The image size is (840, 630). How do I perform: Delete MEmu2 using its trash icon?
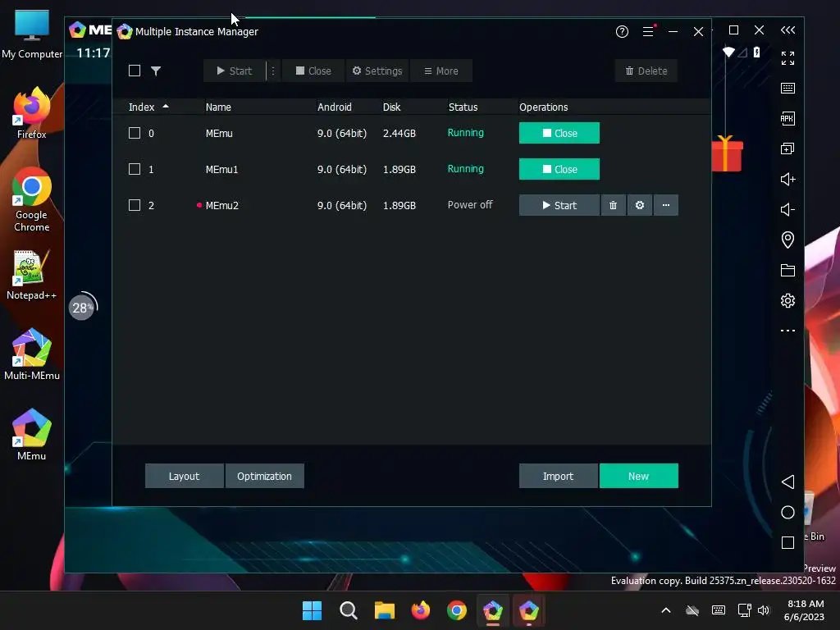pyautogui.click(x=613, y=205)
